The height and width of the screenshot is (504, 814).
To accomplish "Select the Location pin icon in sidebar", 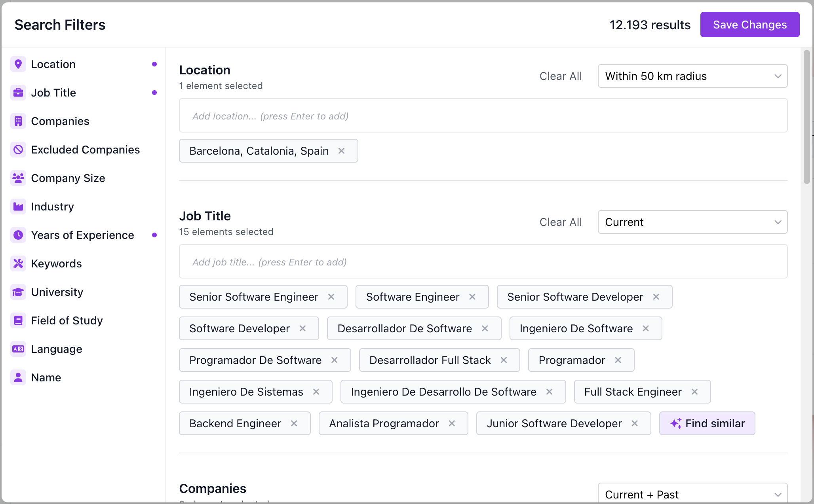I will (18, 64).
